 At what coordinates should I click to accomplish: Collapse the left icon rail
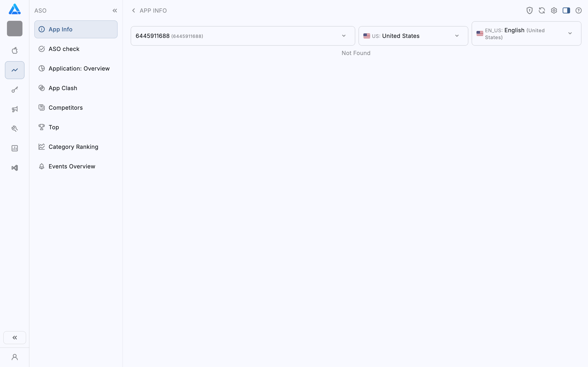coord(14,337)
